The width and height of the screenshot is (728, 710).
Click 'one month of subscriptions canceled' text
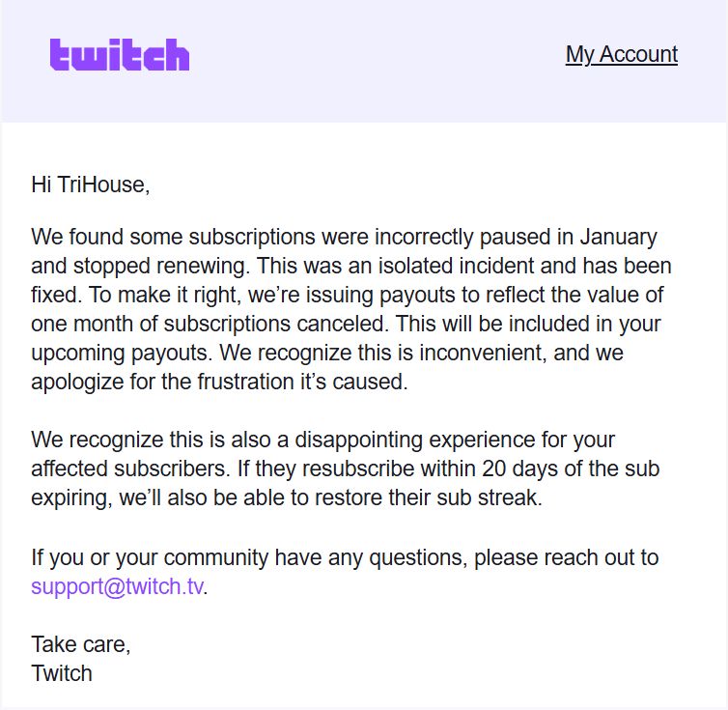pos(208,324)
